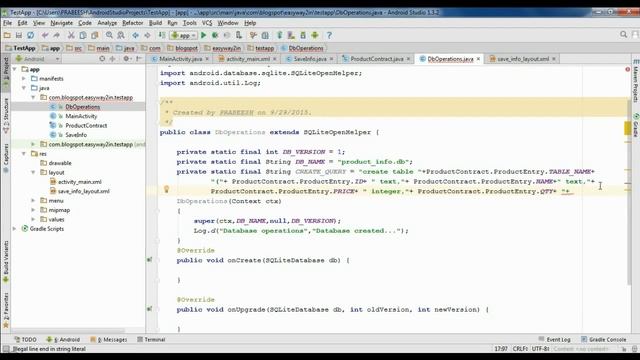Collapse the java folder
The image size is (640, 360).
point(24,88)
